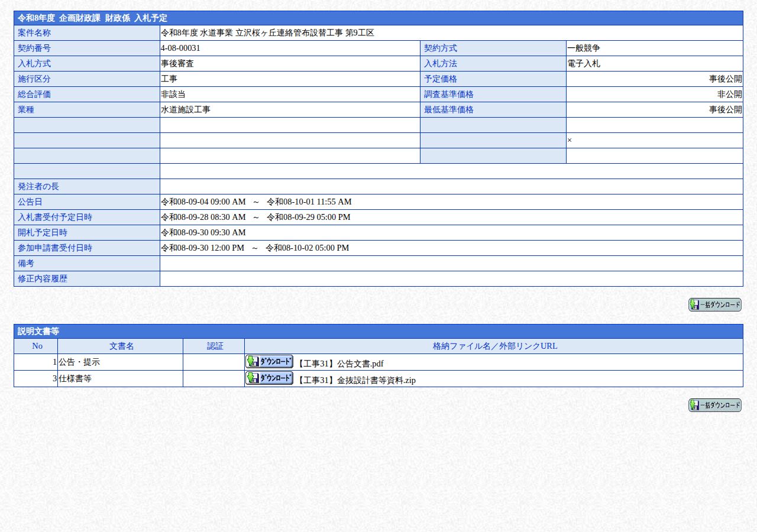This screenshot has height=532, width=757.
Task: Click the contract number 4-08-00031
Action: coord(180,48)
